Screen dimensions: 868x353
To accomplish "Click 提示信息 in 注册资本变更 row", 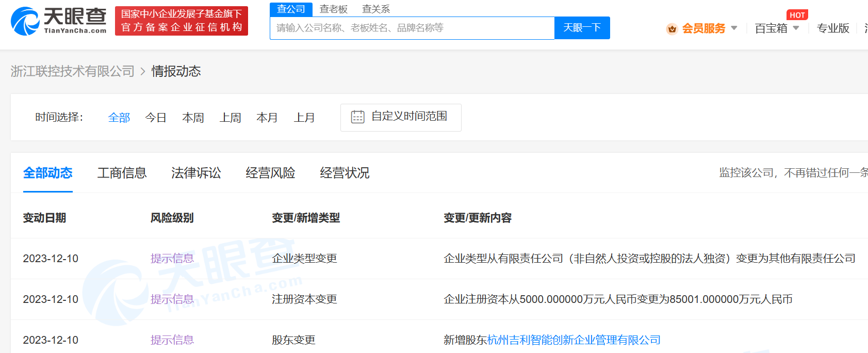I will (172, 299).
